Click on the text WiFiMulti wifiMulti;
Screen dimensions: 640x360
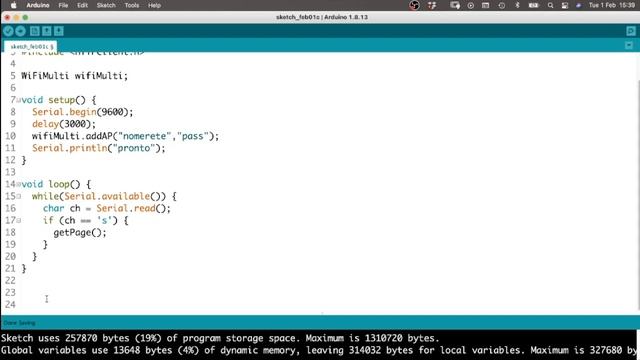(x=74, y=76)
